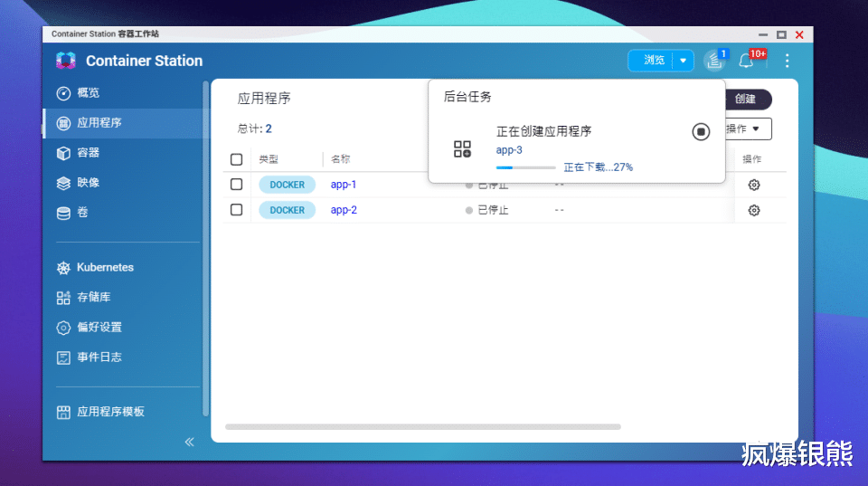Click the app-3 download progress bar
Viewport: 868px width, 486px height.
pyautogui.click(x=526, y=167)
